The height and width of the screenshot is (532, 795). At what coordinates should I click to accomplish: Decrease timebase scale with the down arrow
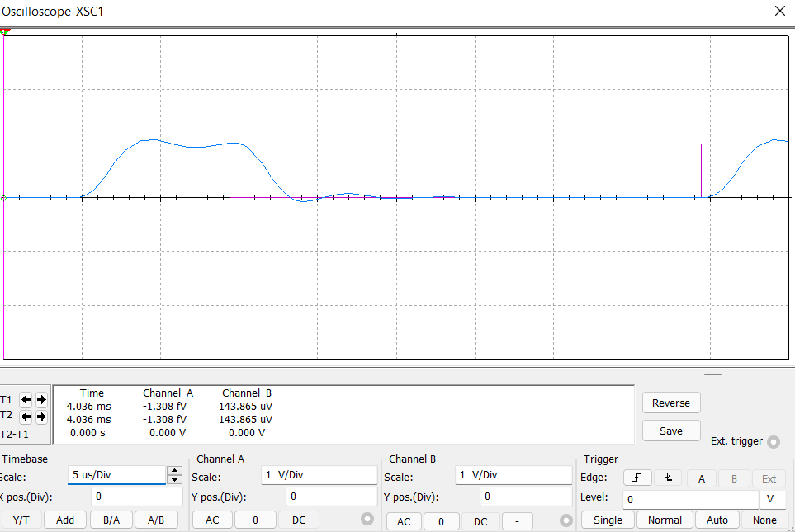coord(174,480)
